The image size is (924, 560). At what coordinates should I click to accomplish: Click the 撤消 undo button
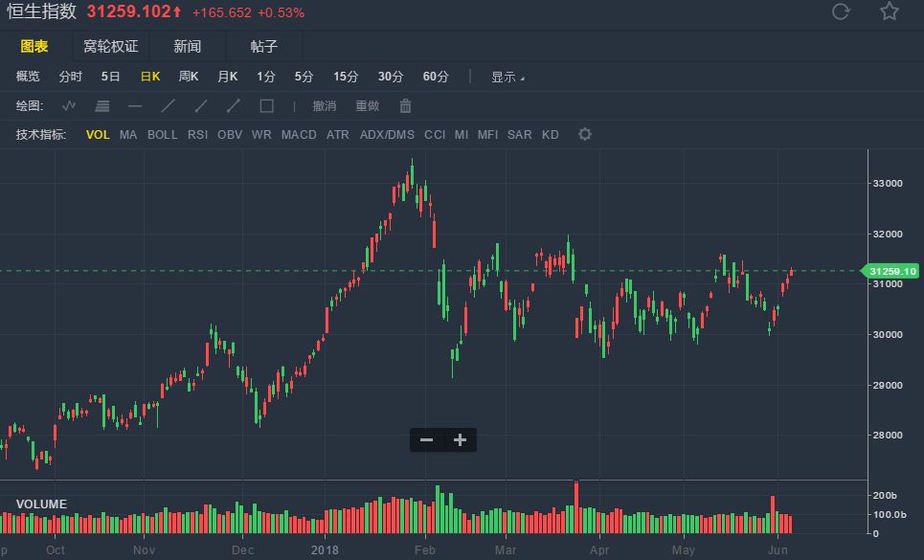click(x=325, y=106)
